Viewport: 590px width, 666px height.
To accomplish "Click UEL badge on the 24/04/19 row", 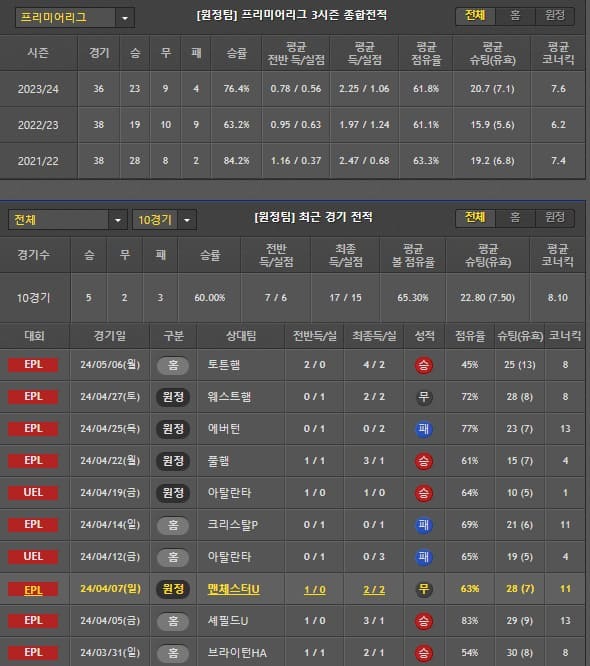I will 33,493.
